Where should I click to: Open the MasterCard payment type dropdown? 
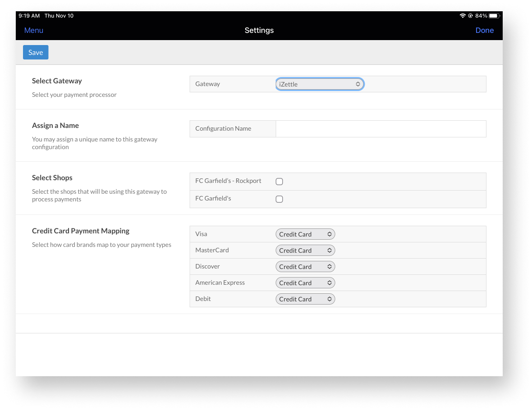point(305,251)
